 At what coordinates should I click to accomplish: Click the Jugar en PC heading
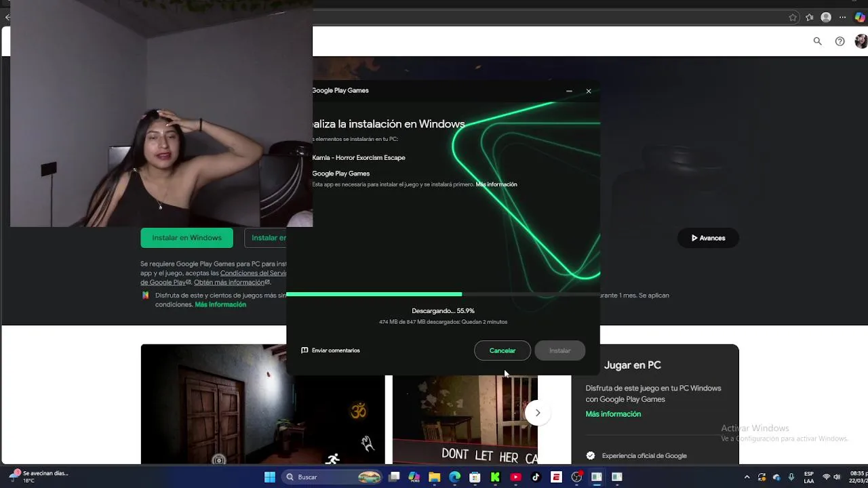(x=633, y=365)
